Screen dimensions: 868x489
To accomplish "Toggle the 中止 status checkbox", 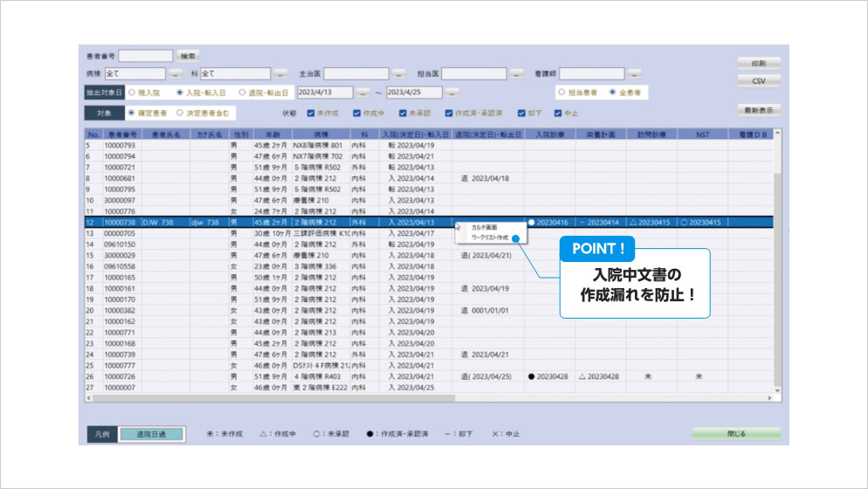I will [x=557, y=113].
